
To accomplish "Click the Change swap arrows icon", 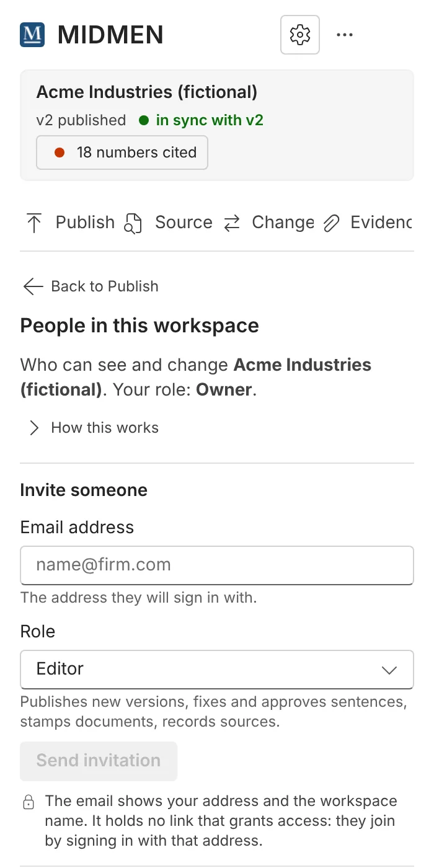I will (232, 223).
